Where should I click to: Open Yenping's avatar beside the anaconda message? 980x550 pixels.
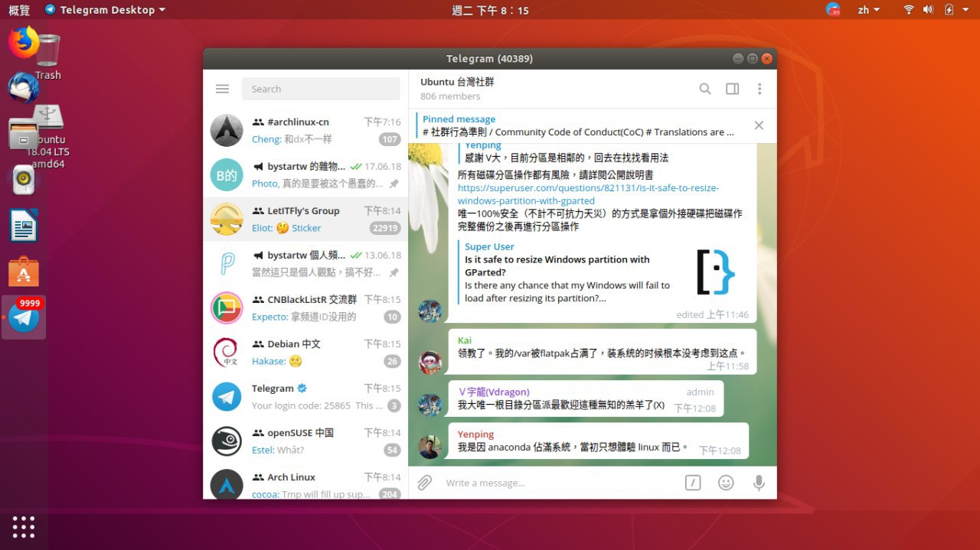pyautogui.click(x=430, y=447)
